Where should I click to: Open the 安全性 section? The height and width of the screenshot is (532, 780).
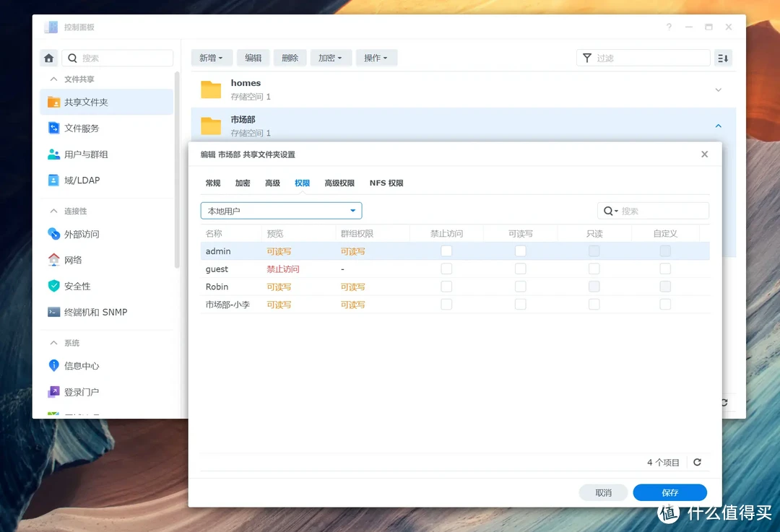point(77,287)
